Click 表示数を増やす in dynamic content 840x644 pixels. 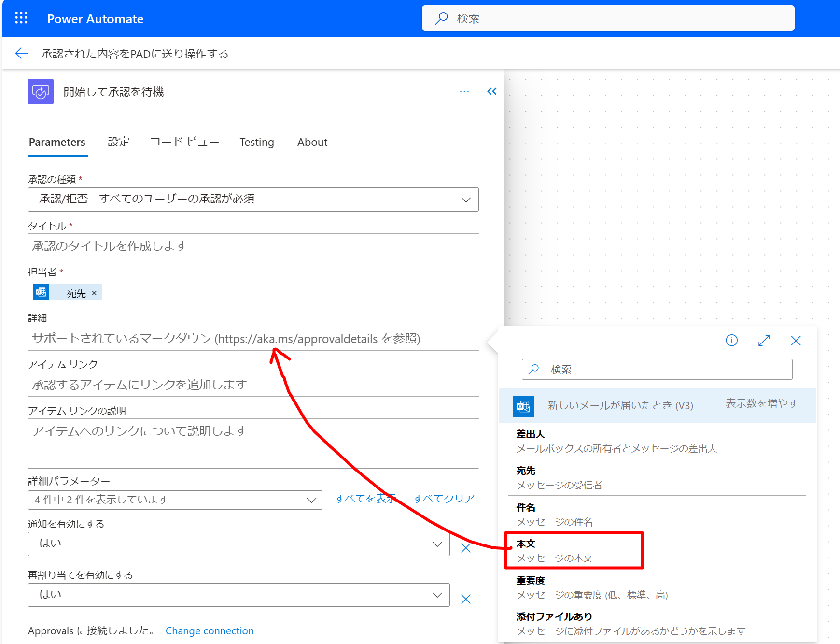(762, 403)
